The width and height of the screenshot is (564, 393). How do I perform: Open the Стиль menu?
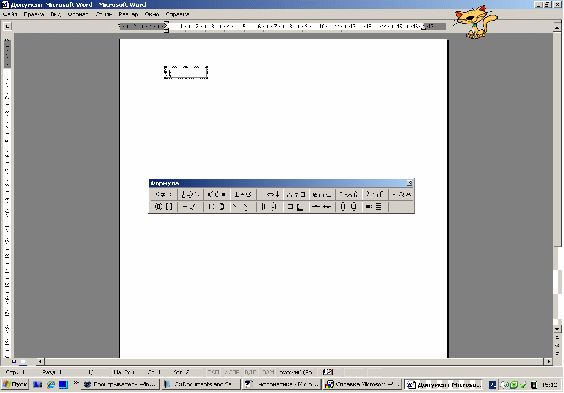pyautogui.click(x=104, y=14)
